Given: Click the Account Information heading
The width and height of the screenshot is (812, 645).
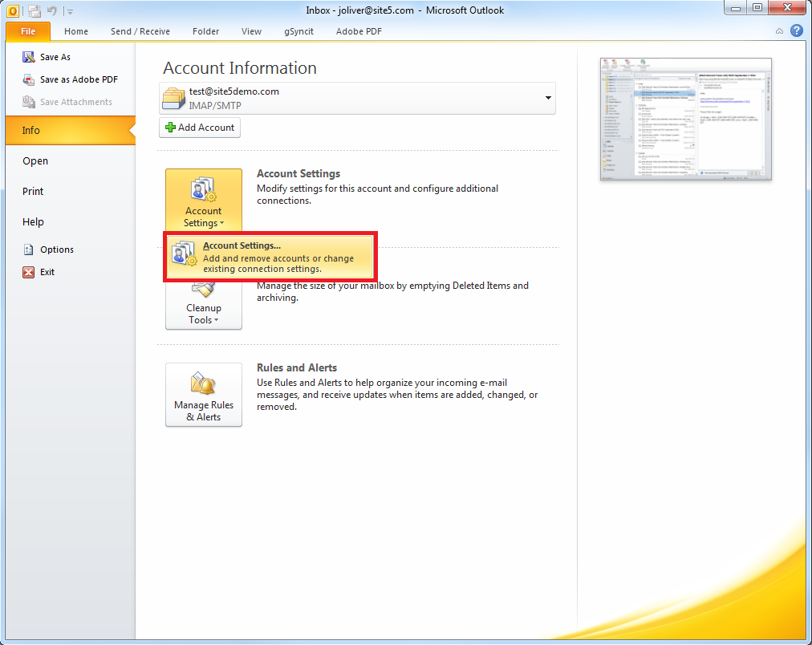Looking at the screenshot, I should coord(240,68).
